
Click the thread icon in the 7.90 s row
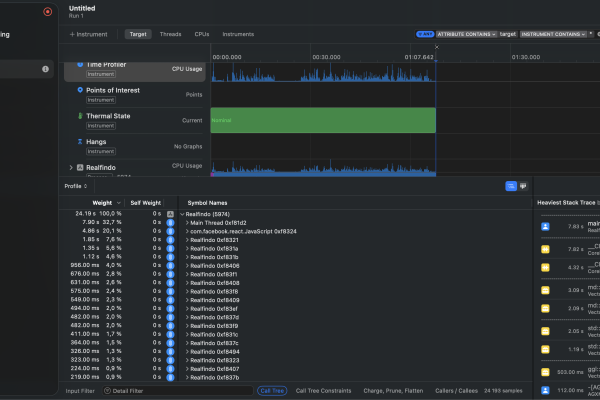click(x=170, y=223)
